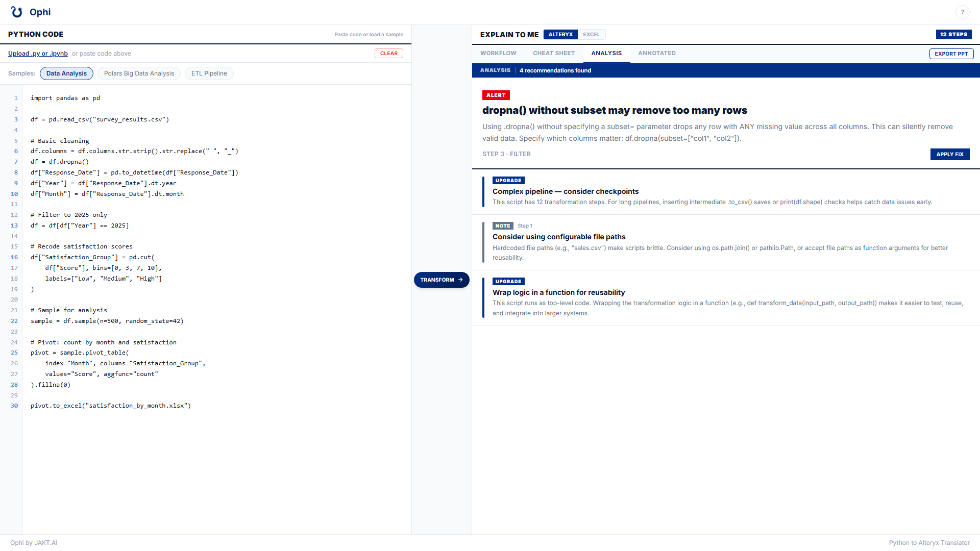
Task: Click code line 7 with df.dropna()
Action: click(x=60, y=162)
